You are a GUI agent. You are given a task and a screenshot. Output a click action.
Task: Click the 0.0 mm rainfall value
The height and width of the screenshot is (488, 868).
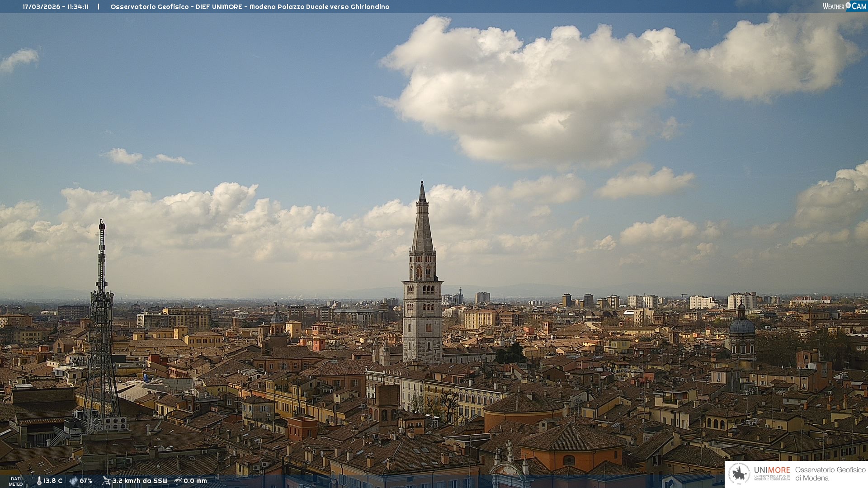195,481
